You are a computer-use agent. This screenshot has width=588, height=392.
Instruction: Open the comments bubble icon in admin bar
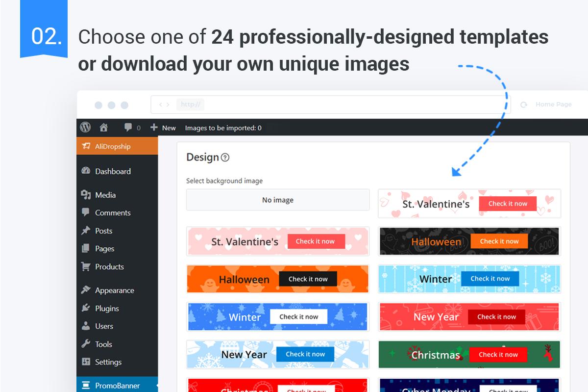[128, 128]
